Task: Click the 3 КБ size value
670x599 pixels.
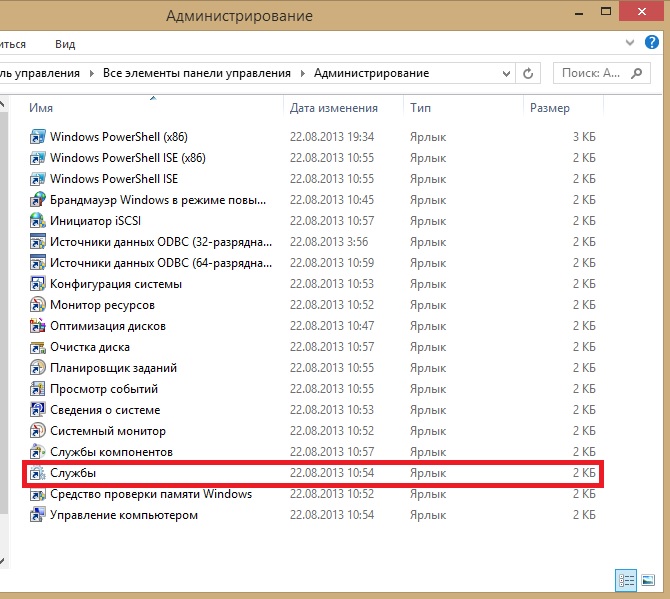Action: (584, 137)
